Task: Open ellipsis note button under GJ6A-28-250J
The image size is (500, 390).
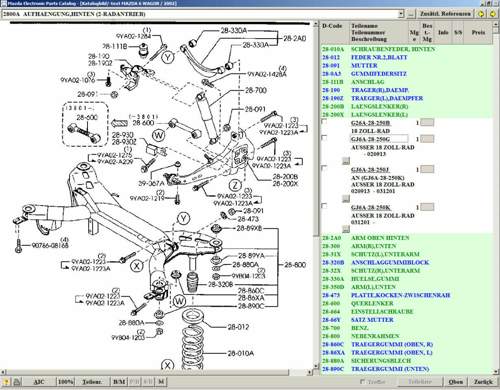Action: point(346,199)
